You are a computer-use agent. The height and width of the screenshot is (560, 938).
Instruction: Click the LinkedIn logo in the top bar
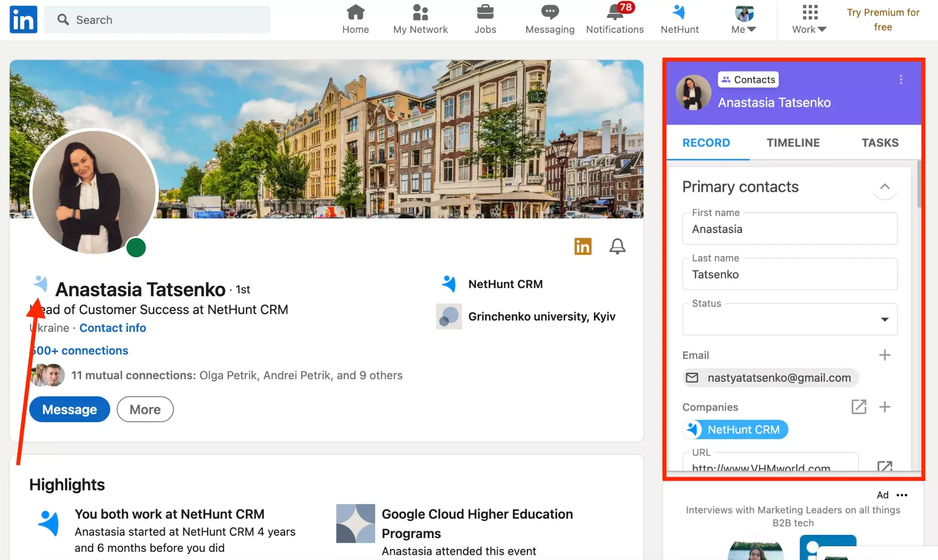(x=23, y=20)
